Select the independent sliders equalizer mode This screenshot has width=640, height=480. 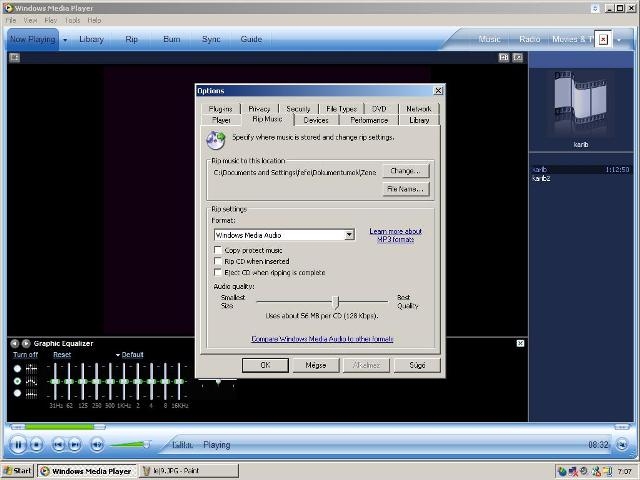click(x=17, y=369)
